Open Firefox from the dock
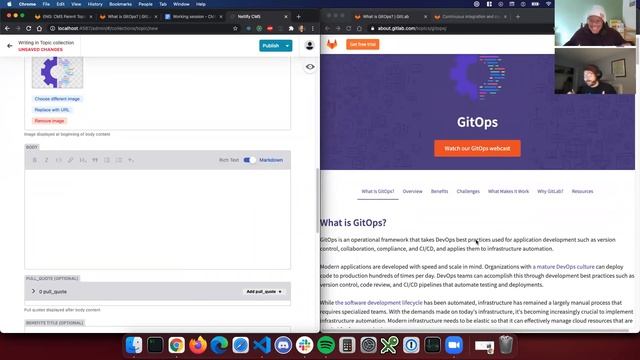Image resolution: width=640 pixels, height=360 pixels. pos(198,345)
